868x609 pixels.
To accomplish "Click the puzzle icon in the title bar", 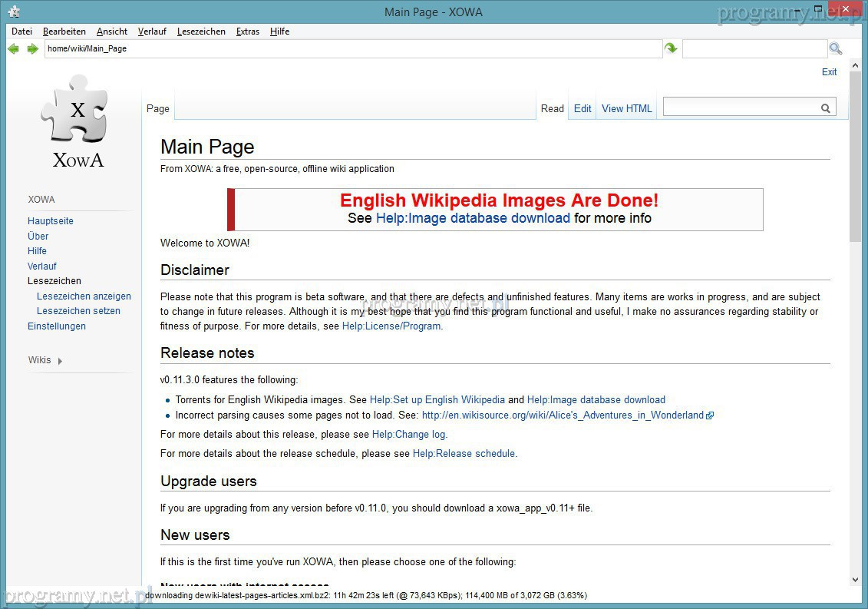I will click(x=14, y=12).
